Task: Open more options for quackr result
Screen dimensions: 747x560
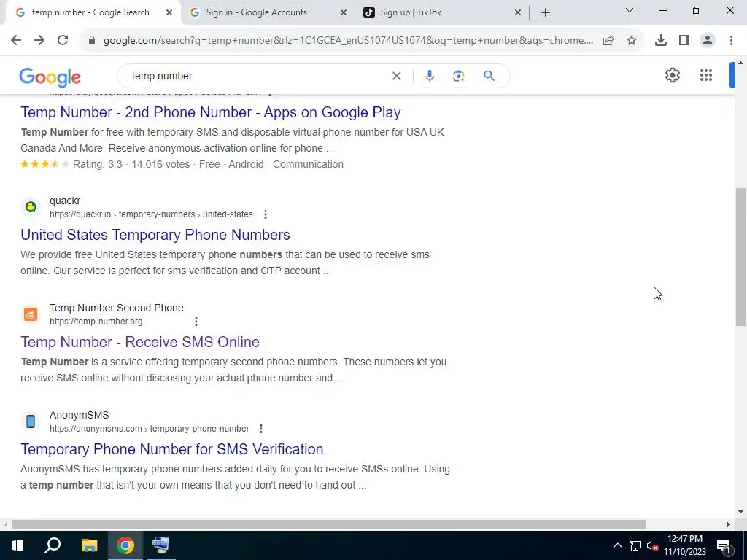Action: pyautogui.click(x=266, y=214)
